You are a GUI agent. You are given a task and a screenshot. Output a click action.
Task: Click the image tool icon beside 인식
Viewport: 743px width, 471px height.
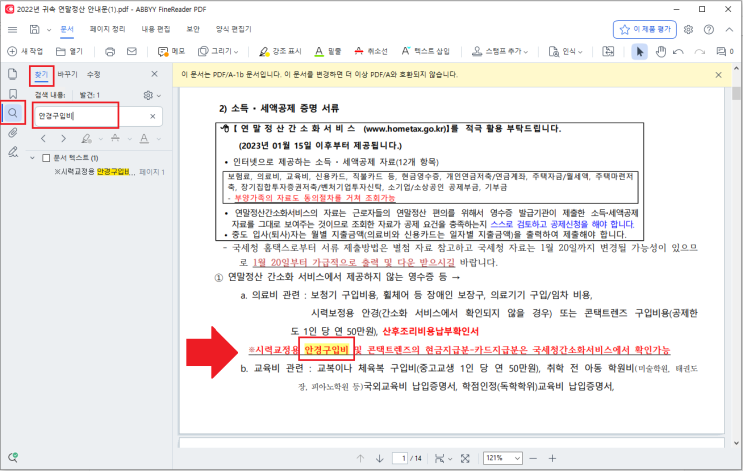608,51
